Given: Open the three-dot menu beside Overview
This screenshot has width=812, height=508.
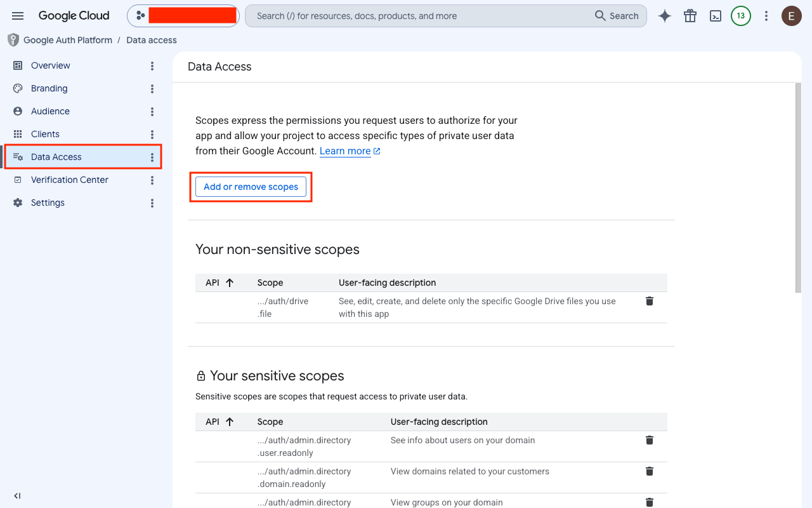Looking at the screenshot, I should (x=152, y=65).
